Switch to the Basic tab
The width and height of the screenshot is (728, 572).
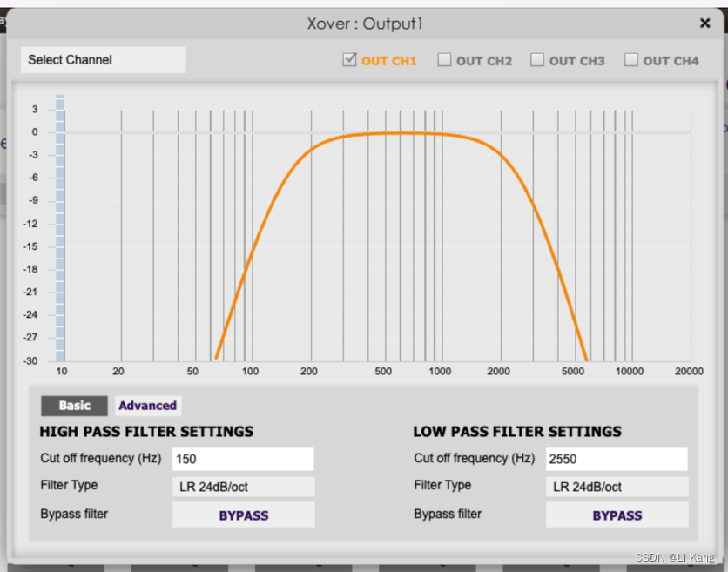74,406
